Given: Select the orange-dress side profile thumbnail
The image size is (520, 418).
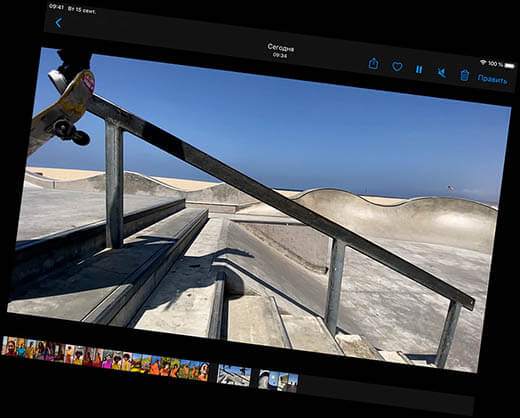Looking at the screenshot, I should [204, 371].
